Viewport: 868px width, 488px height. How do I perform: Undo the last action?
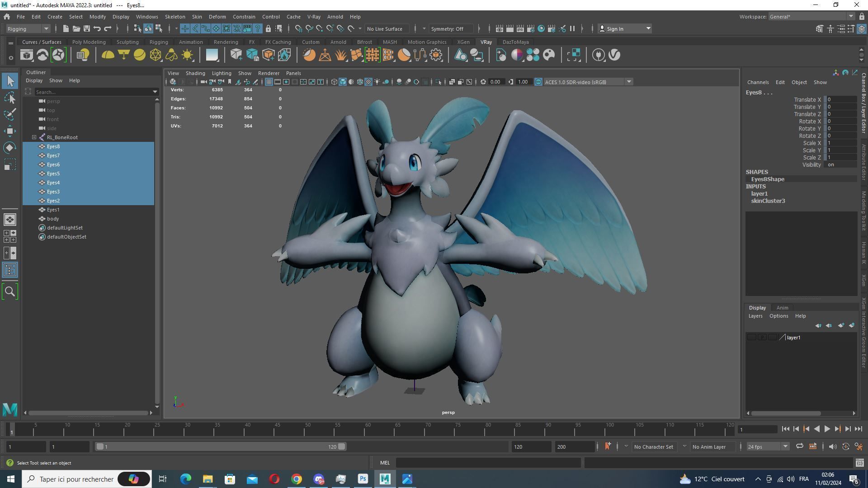pyautogui.click(x=97, y=28)
